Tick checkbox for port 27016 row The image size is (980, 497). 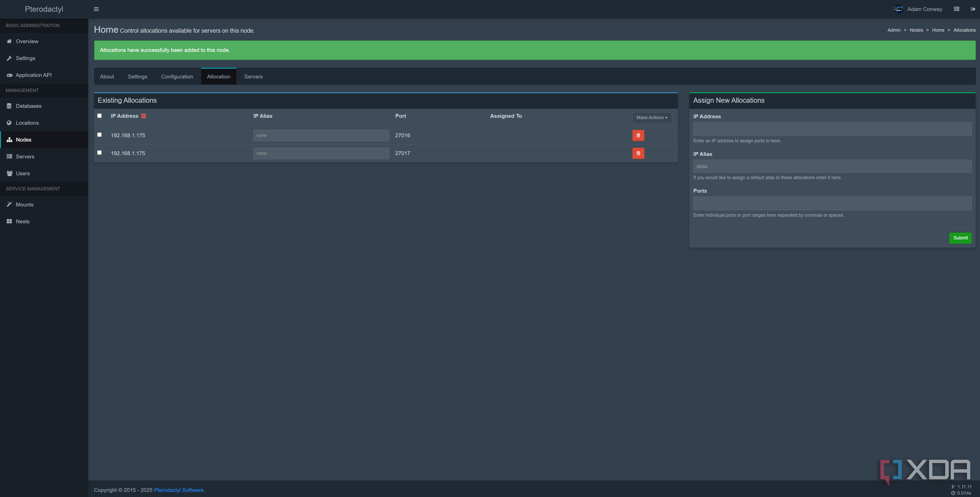tap(100, 135)
